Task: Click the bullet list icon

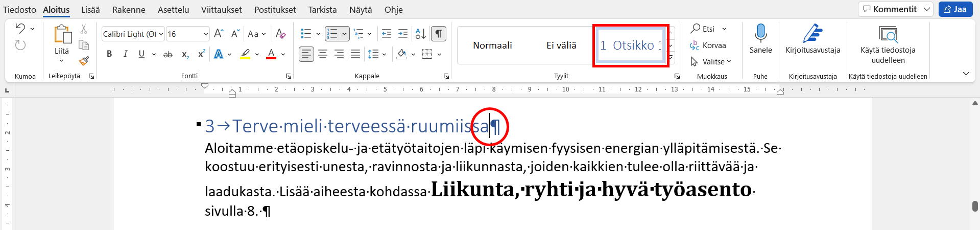Action: coord(306,34)
